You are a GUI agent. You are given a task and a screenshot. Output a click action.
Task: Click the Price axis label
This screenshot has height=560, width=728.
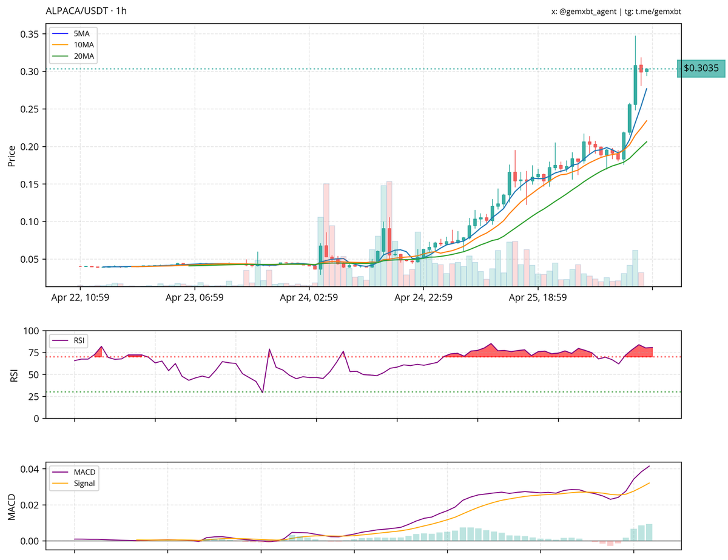(12, 155)
